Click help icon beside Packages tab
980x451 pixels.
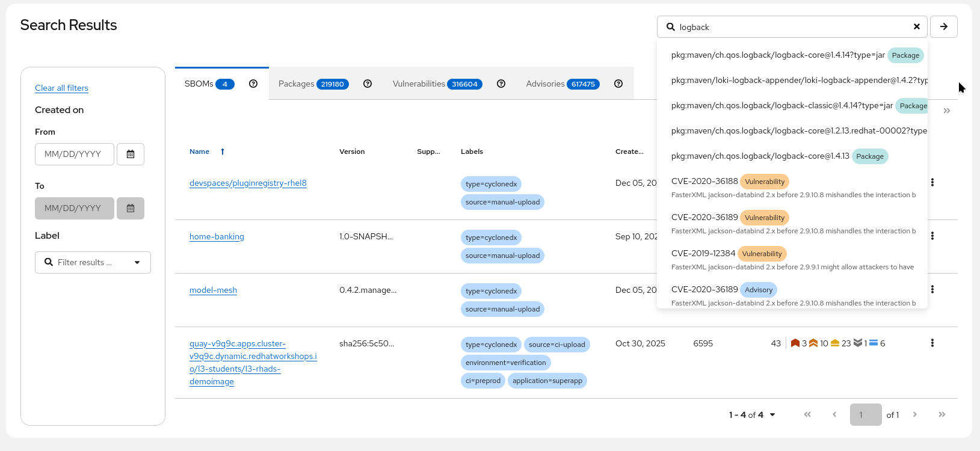coord(368,84)
